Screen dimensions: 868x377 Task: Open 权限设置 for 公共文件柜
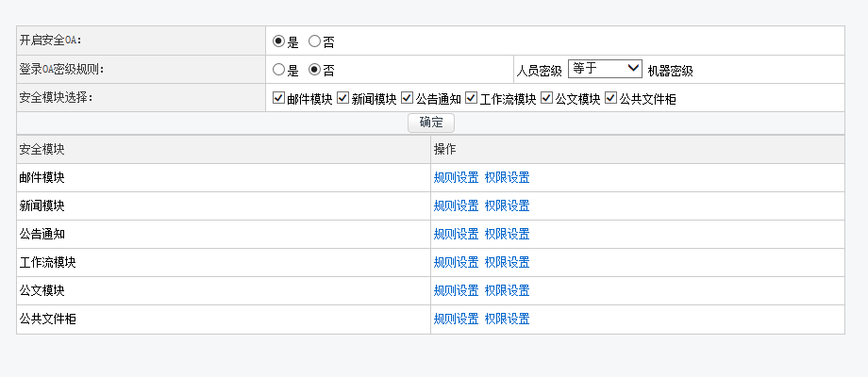click(507, 320)
